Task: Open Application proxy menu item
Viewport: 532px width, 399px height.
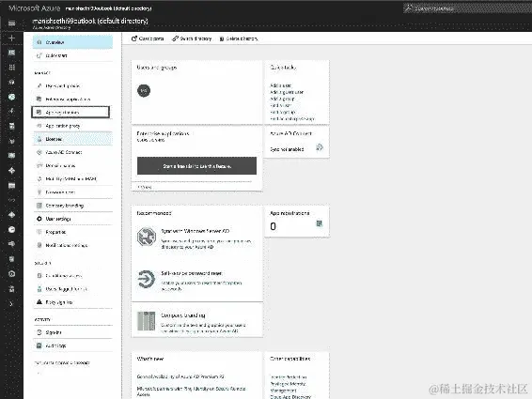Action: pyautogui.click(x=72, y=126)
